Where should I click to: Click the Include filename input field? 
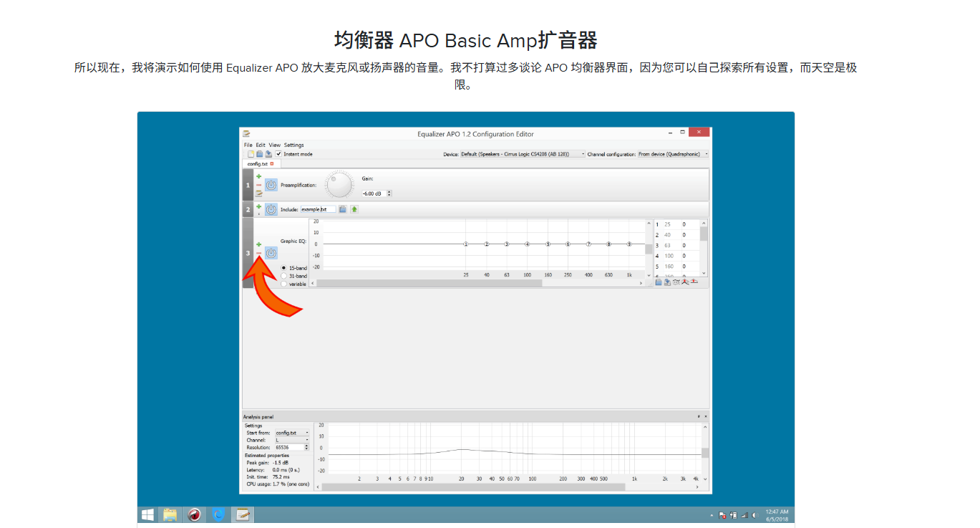click(318, 209)
